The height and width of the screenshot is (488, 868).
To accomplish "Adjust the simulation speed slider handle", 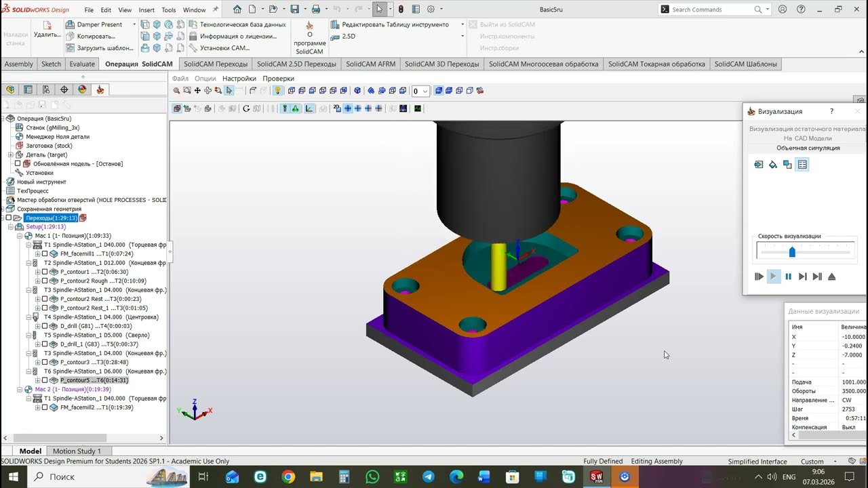I will [x=792, y=252].
